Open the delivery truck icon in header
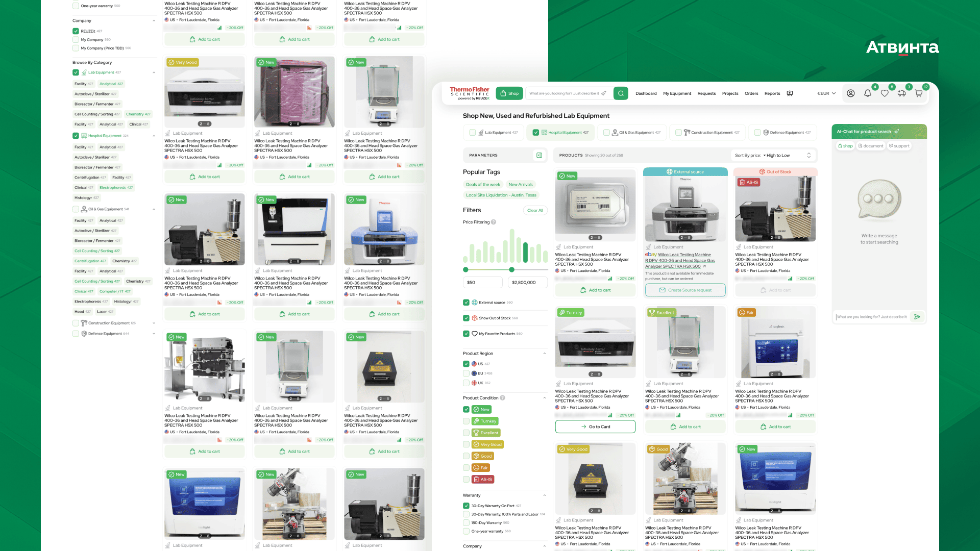The image size is (980, 551). coord(902,93)
